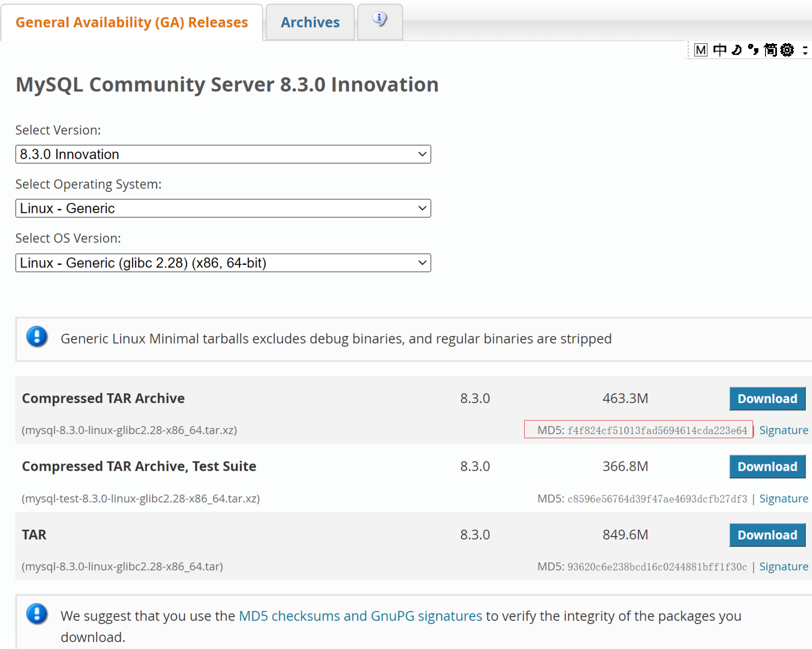This screenshot has height=649, width=812.
Task: Click filename mysql-8.3.0-linux-glibc2.28-x86_64.tar
Action: (122, 567)
